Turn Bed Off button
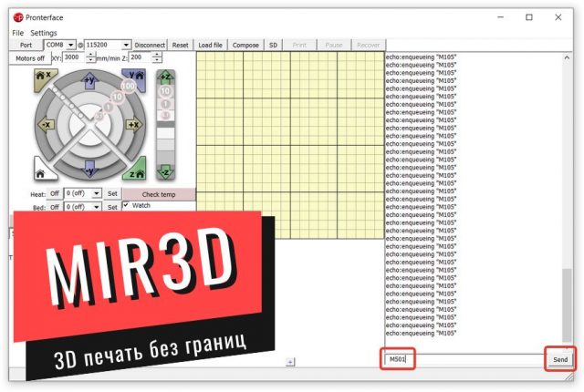This screenshot has height=392, width=584. tap(55, 207)
